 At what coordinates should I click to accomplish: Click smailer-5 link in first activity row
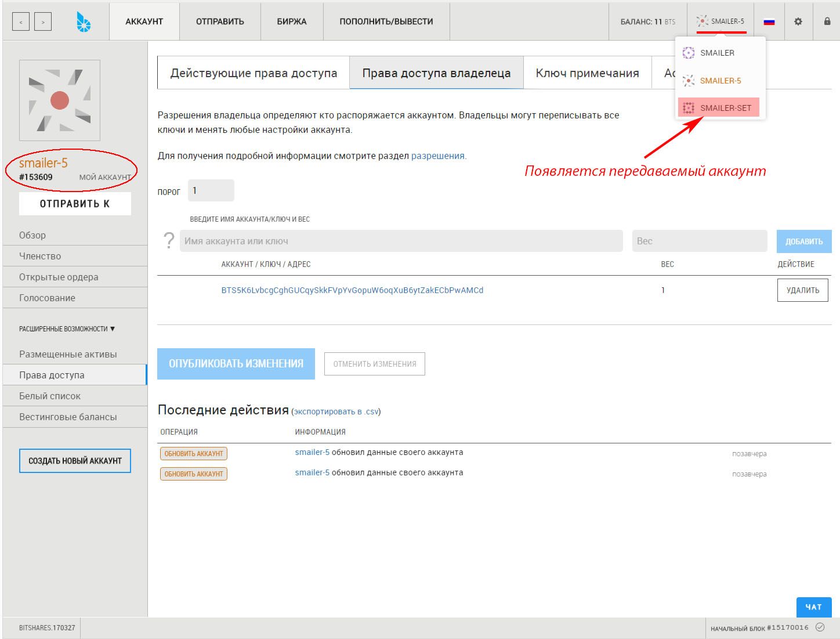312,452
